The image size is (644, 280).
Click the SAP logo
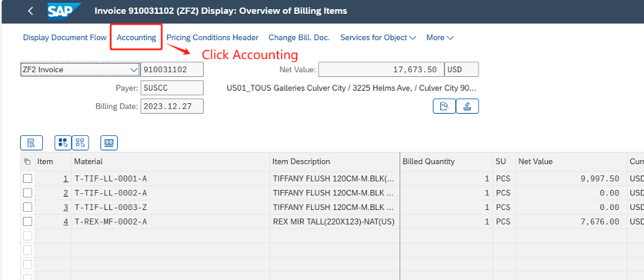pos(64,11)
